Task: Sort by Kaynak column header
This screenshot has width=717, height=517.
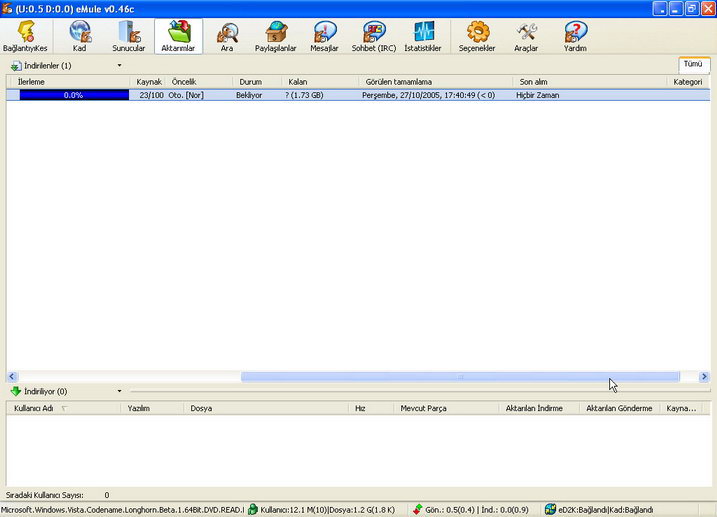Action: 149,82
